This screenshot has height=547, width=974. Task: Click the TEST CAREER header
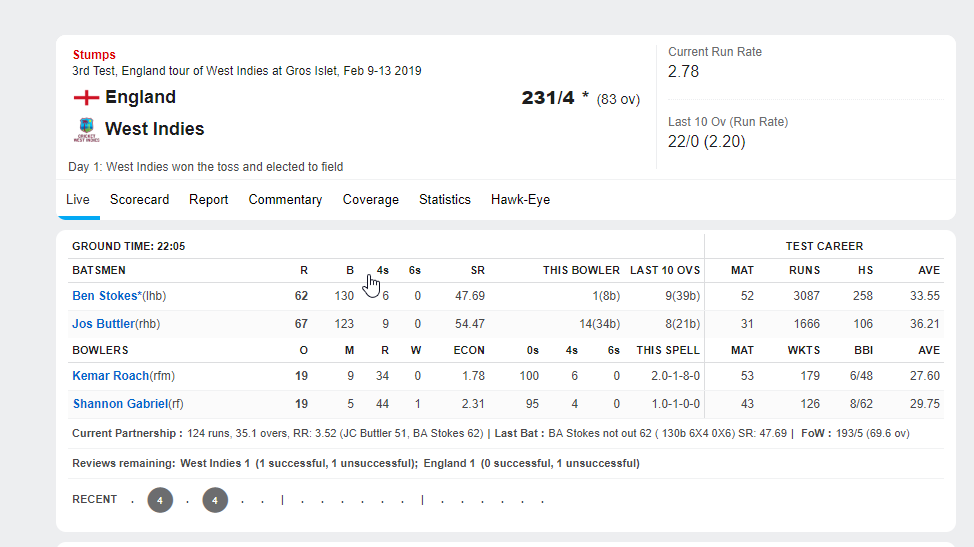(x=824, y=246)
